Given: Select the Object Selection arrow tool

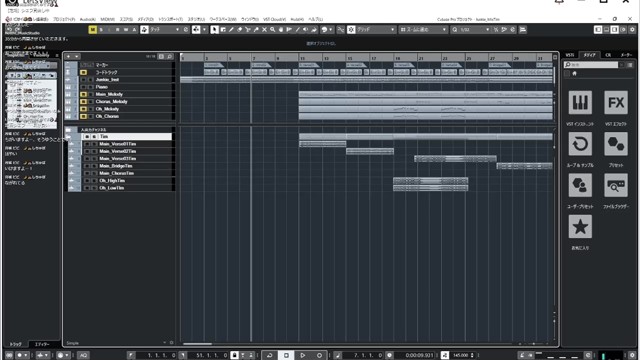Looking at the screenshot, I should tap(214, 30).
